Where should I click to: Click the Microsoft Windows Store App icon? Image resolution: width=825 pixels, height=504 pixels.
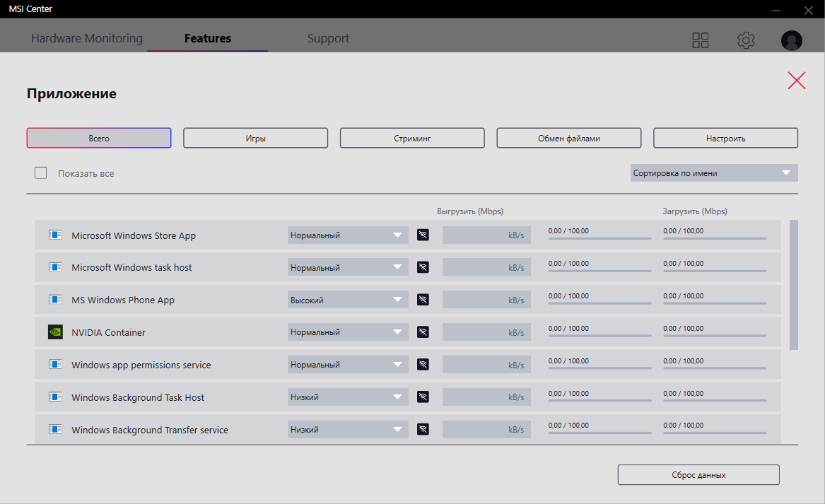click(x=55, y=235)
